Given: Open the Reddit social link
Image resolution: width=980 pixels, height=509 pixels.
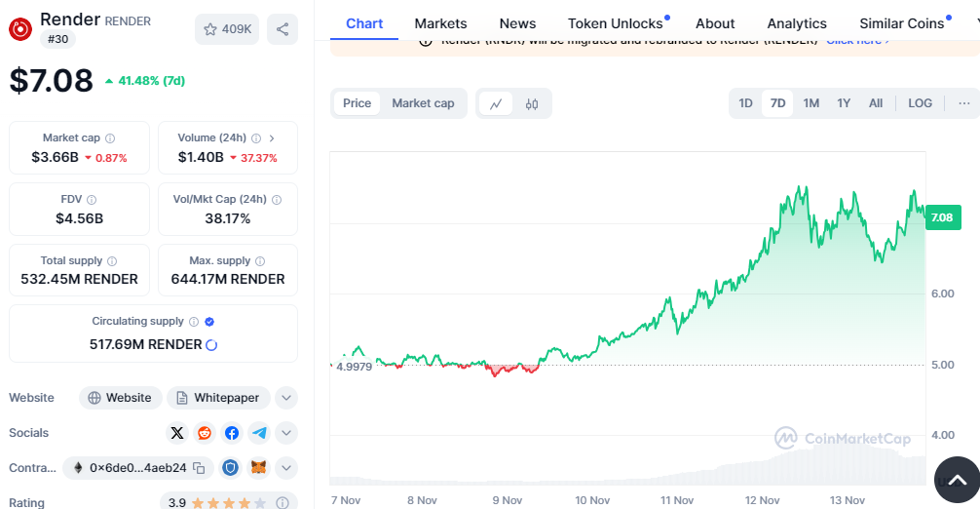Looking at the screenshot, I should pos(205,433).
